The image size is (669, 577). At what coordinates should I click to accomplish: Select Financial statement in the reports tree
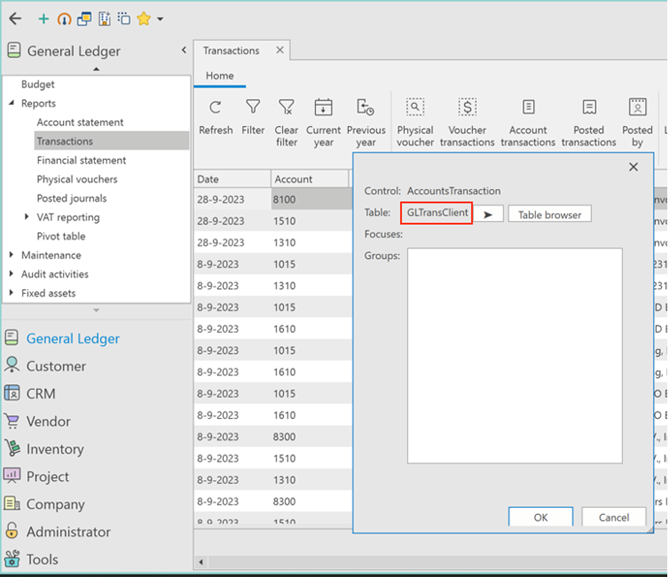[x=82, y=160]
